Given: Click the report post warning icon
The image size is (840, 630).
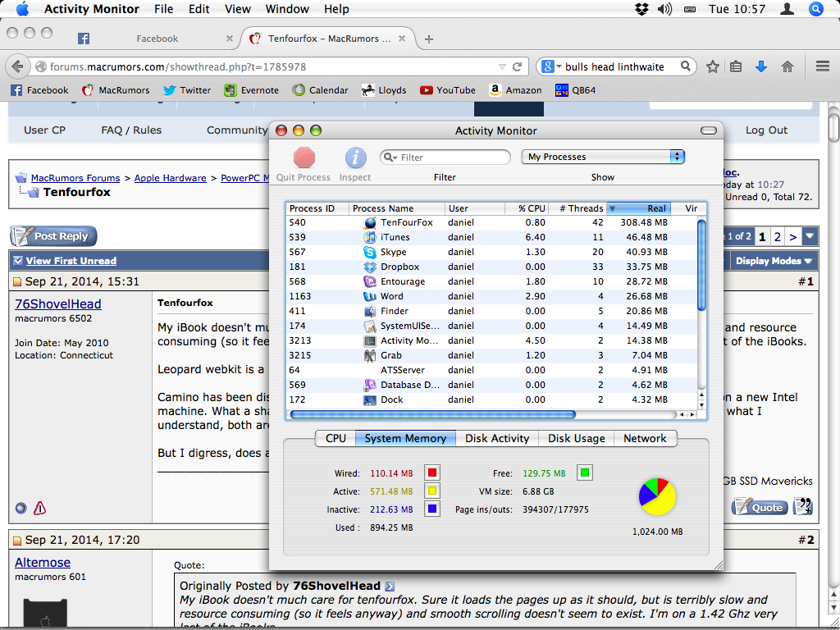Looking at the screenshot, I should (39, 508).
